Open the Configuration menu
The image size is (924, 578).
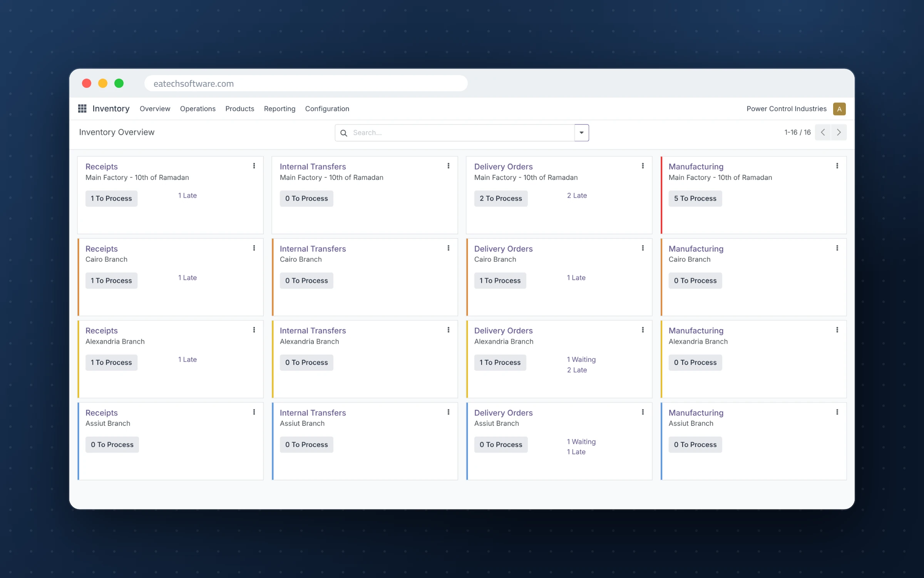(327, 109)
